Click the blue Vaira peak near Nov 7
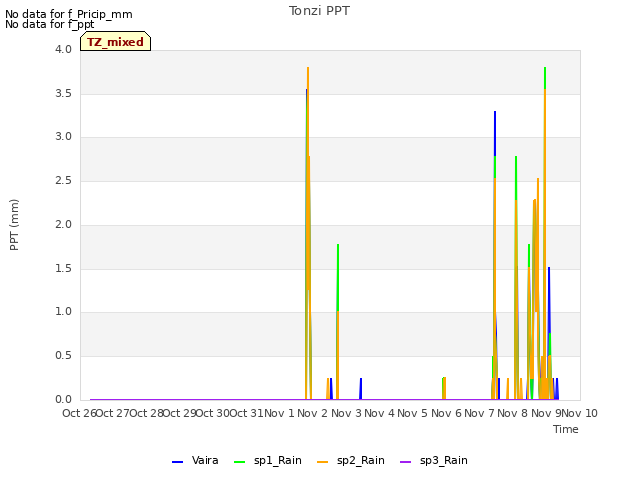The image size is (640, 480). (495, 133)
